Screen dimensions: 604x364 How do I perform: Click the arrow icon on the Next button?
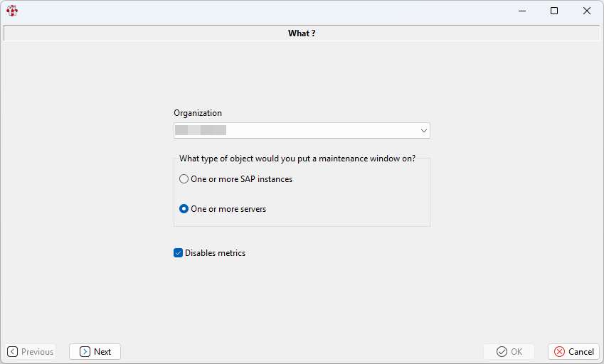click(85, 352)
